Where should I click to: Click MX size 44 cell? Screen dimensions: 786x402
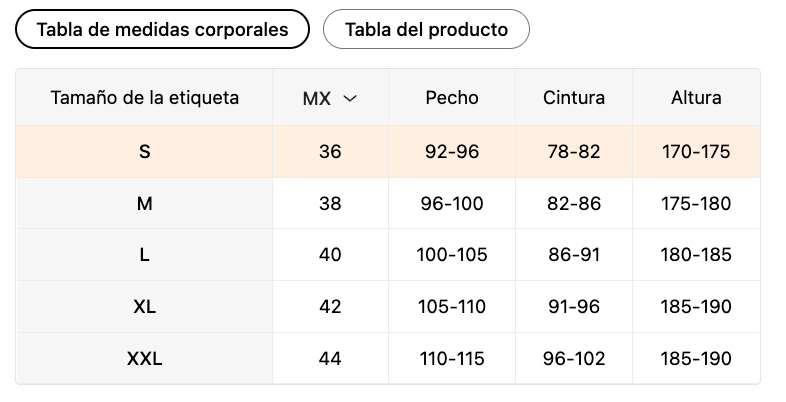click(330, 358)
